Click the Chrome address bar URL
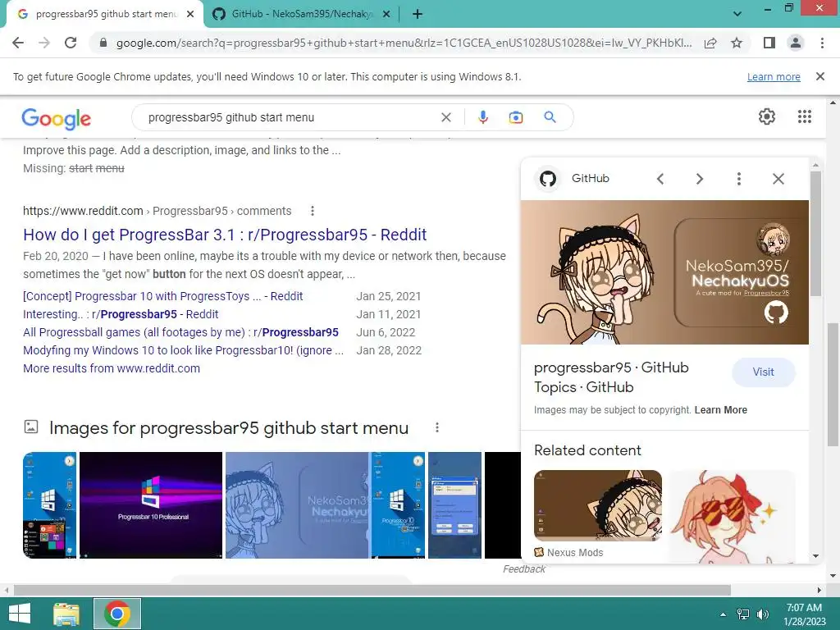 (404, 43)
